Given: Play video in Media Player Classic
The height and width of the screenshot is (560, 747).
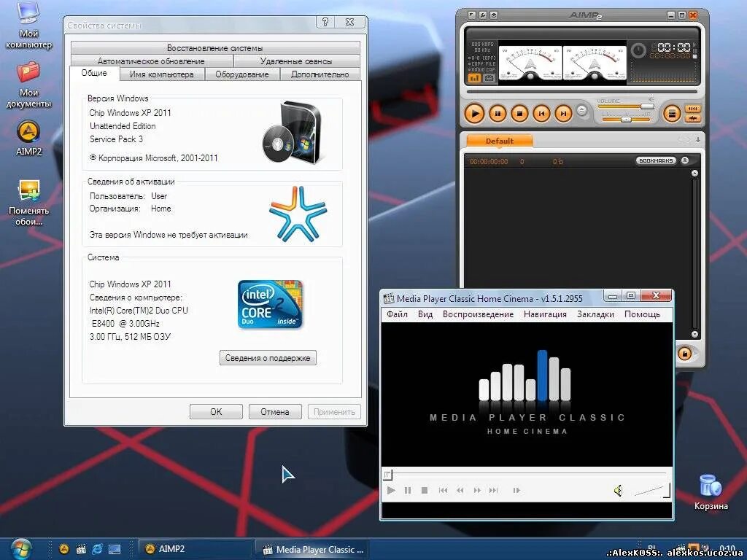Looking at the screenshot, I should click(391, 491).
